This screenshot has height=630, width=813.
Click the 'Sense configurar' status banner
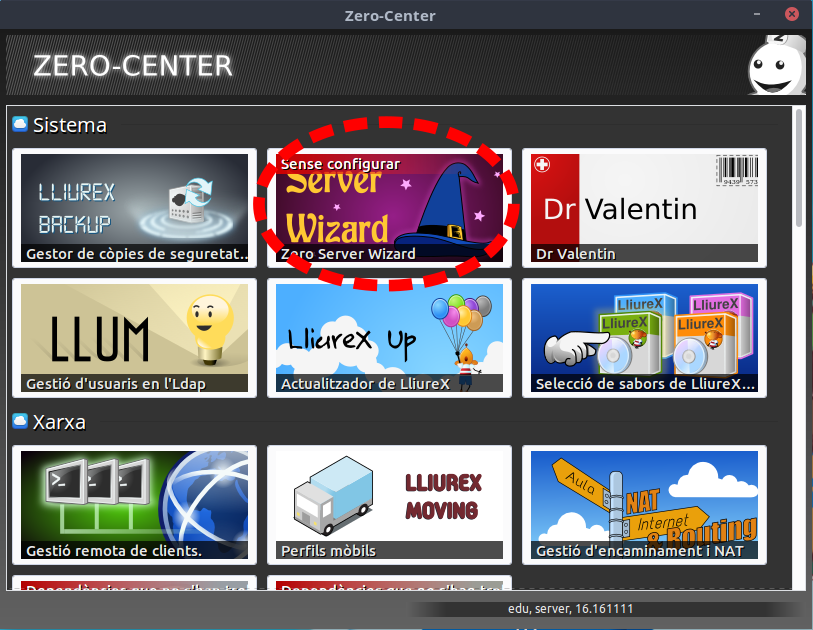340,164
